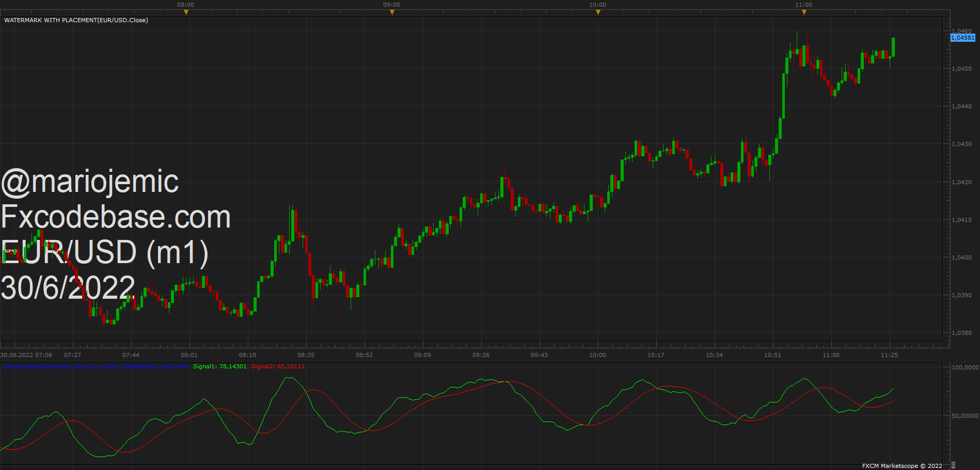Click the orange 11:00 hour marker triangle
Image resolution: width=980 pixels, height=470 pixels.
point(804,12)
